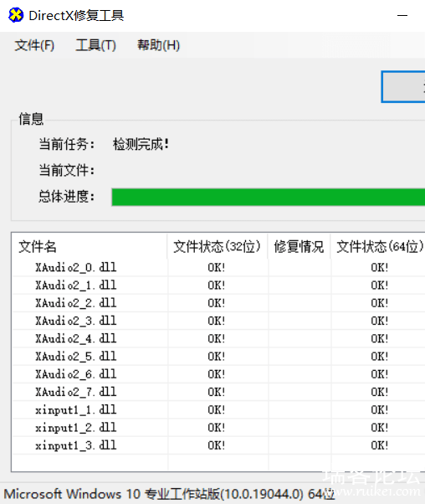Open the 文件(F) menu
Screen dimensions: 425x504
tap(34, 45)
